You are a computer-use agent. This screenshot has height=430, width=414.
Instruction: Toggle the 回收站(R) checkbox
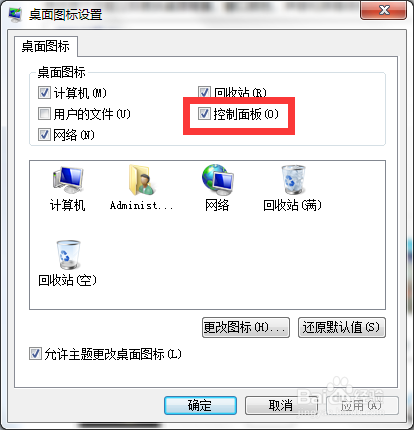(204, 92)
